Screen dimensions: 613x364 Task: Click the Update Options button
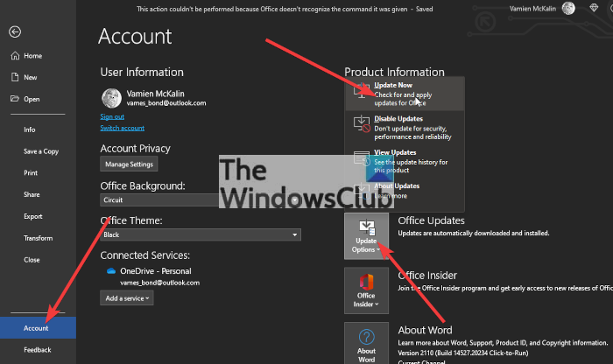click(366, 236)
